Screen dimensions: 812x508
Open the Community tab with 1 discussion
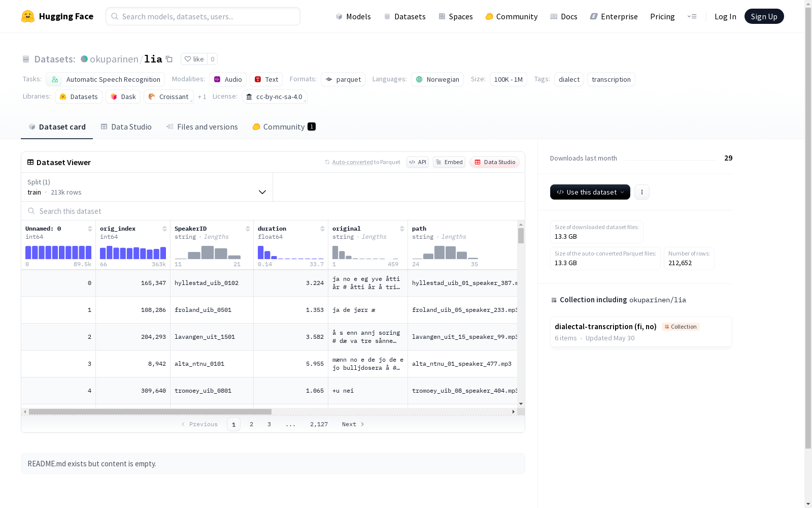(284, 127)
